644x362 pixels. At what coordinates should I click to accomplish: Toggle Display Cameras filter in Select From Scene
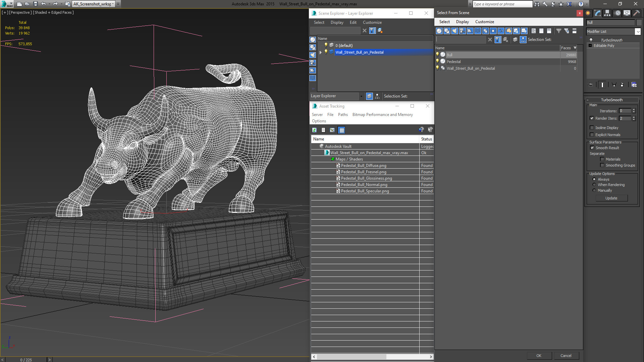click(462, 31)
